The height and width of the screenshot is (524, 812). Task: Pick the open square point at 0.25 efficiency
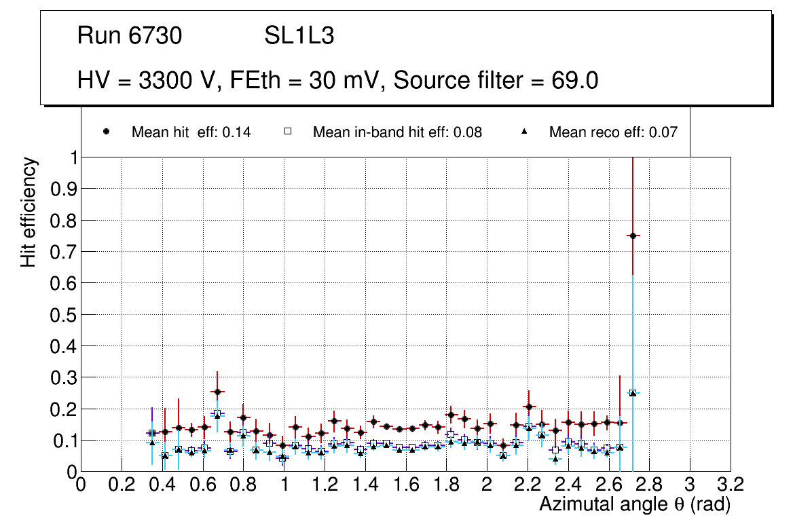(633, 393)
